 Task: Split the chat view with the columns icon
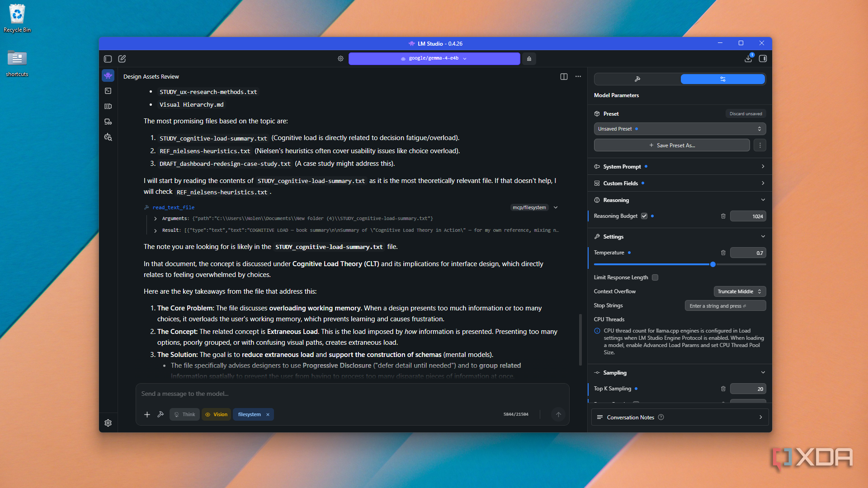pos(564,76)
